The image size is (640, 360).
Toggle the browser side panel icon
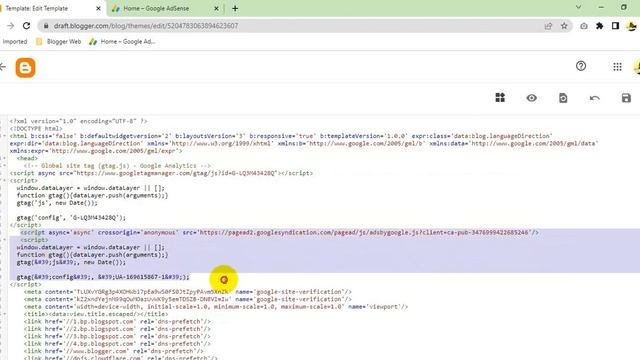point(615,26)
